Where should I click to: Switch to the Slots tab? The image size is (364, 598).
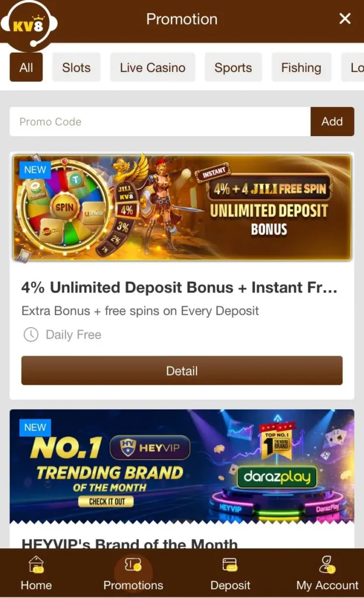76,68
